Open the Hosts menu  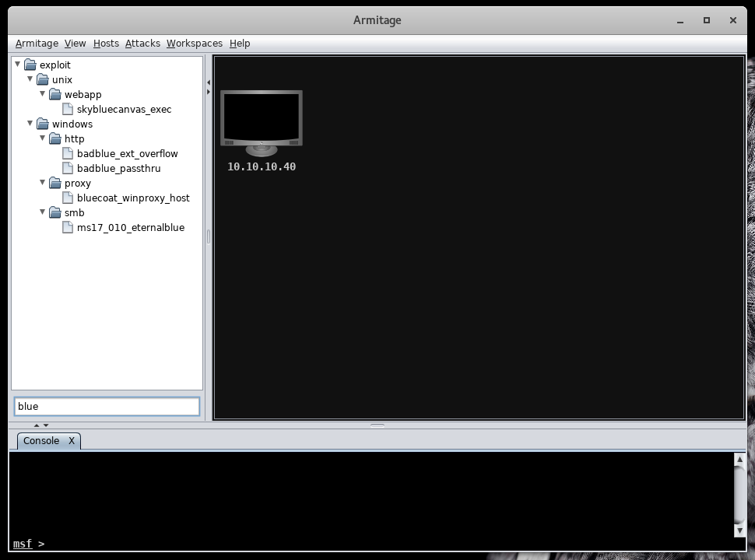pos(106,44)
